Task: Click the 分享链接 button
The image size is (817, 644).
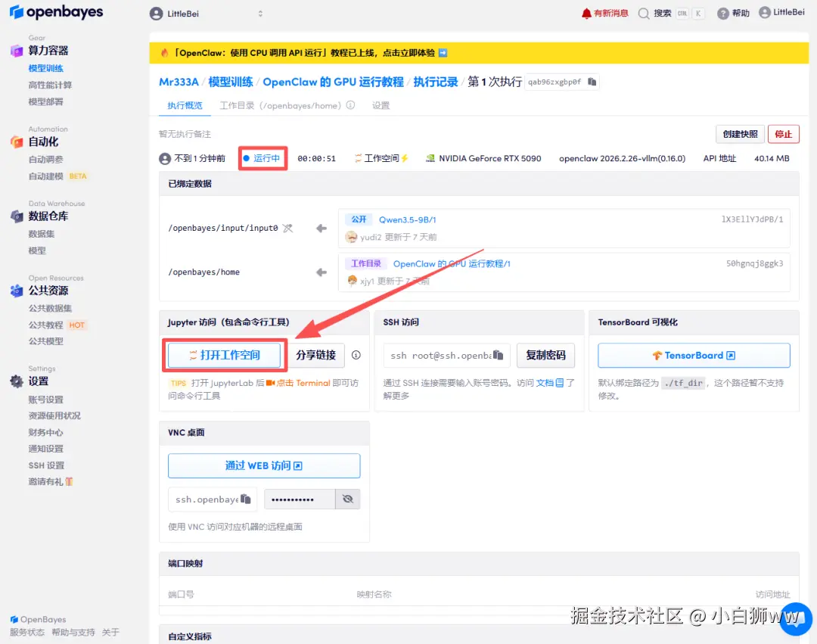Action: (x=315, y=356)
